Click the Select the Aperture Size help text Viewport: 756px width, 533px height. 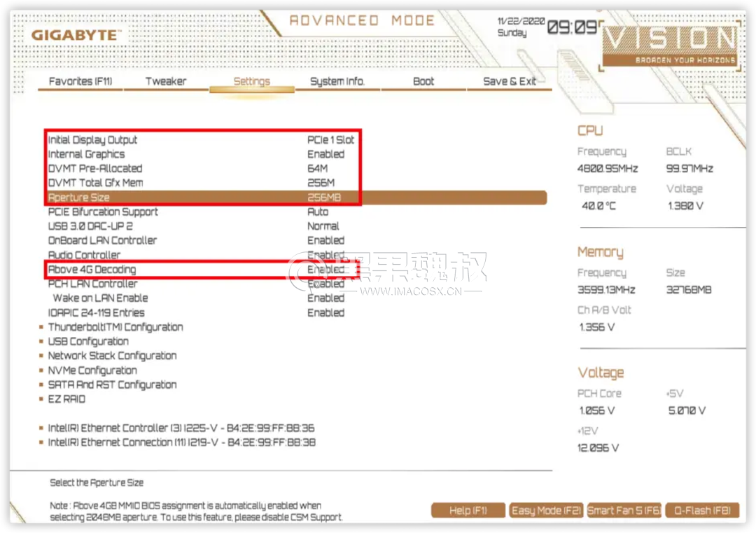[x=97, y=483]
